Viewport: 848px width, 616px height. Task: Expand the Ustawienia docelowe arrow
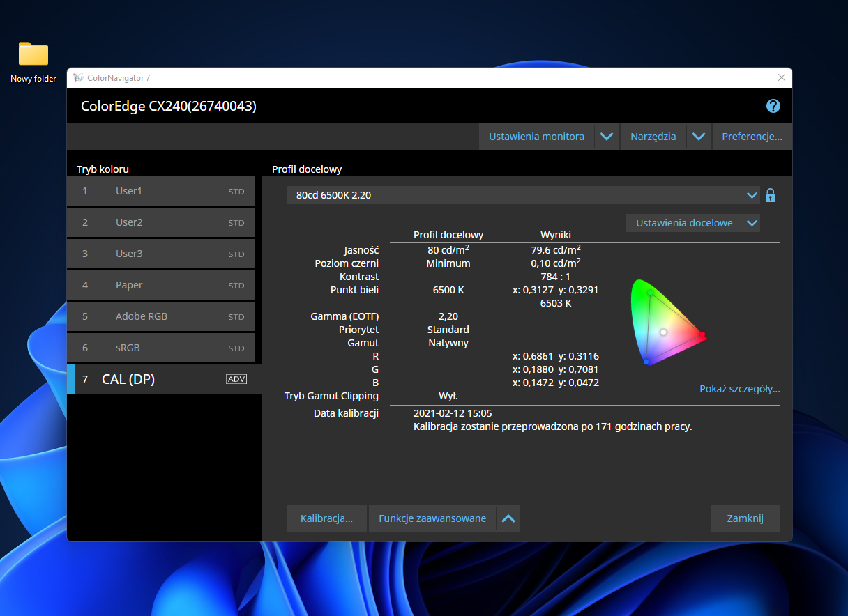751,223
